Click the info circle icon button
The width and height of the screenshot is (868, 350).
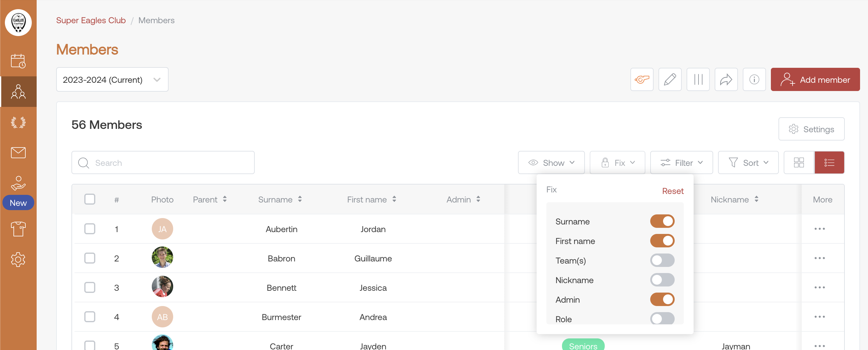pyautogui.click(x=754, y=79)
